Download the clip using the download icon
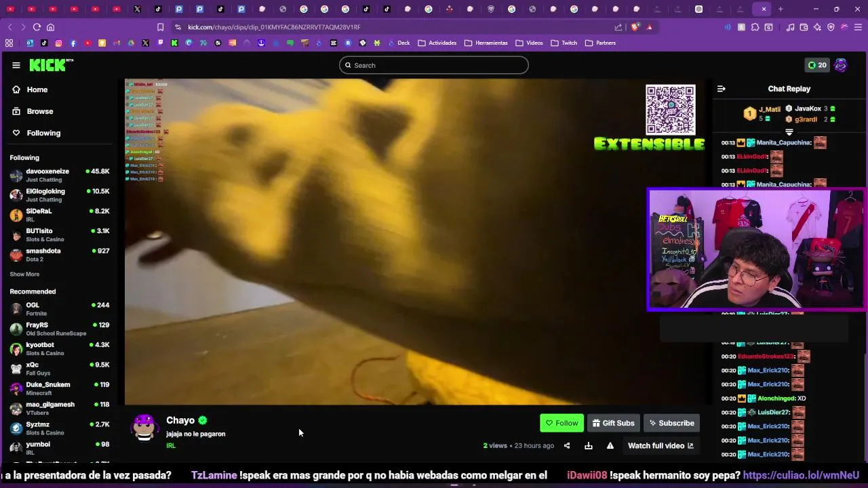Image resolution: width=868 pixels, height=488 pixels. point(589,445)
